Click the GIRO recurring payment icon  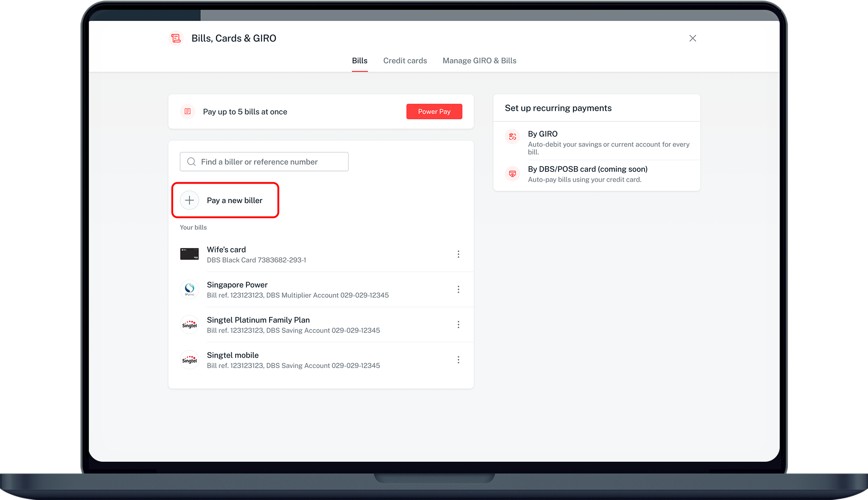pos(513,137)
